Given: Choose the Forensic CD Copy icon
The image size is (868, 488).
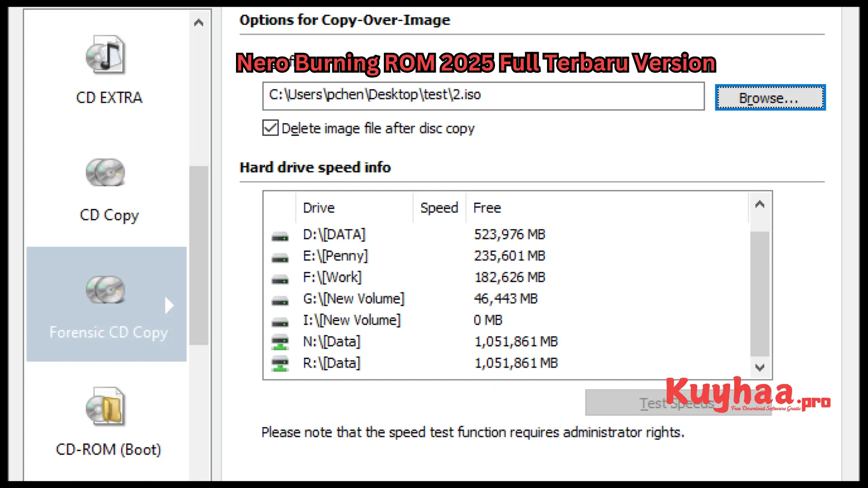Looking at the screenshot, I should tap(105, 290).
